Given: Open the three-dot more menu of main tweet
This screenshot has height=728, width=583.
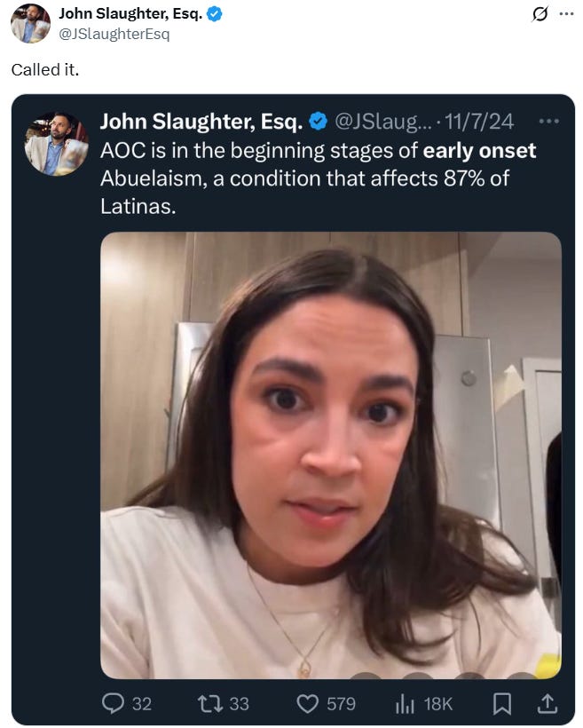Looking at the screenshot, I should 567,14.
